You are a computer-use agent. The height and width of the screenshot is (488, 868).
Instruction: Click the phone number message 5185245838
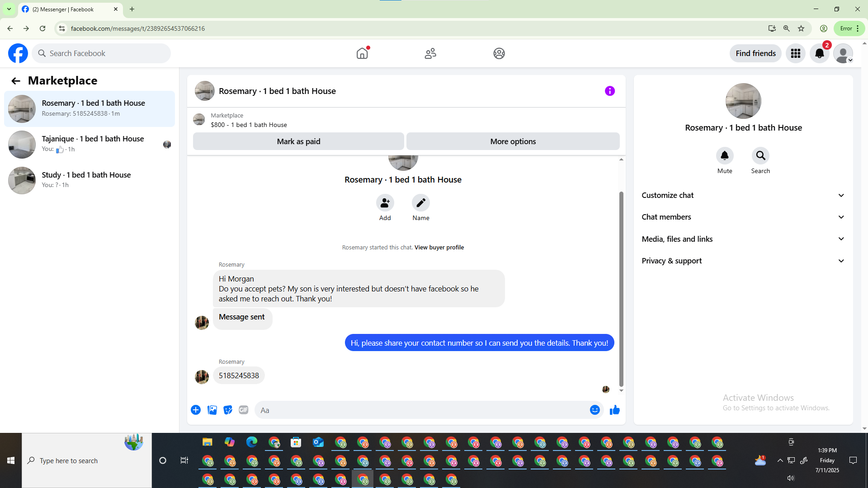point(239,376)
